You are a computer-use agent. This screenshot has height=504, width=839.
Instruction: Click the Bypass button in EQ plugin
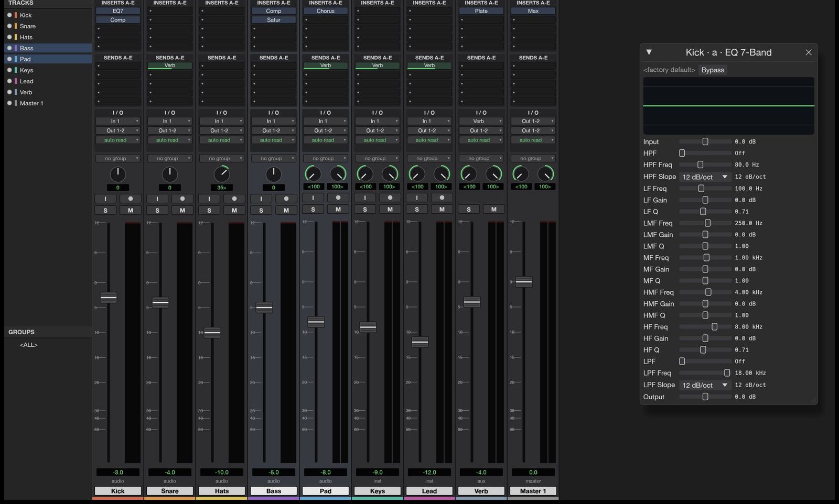pos(713,70)
